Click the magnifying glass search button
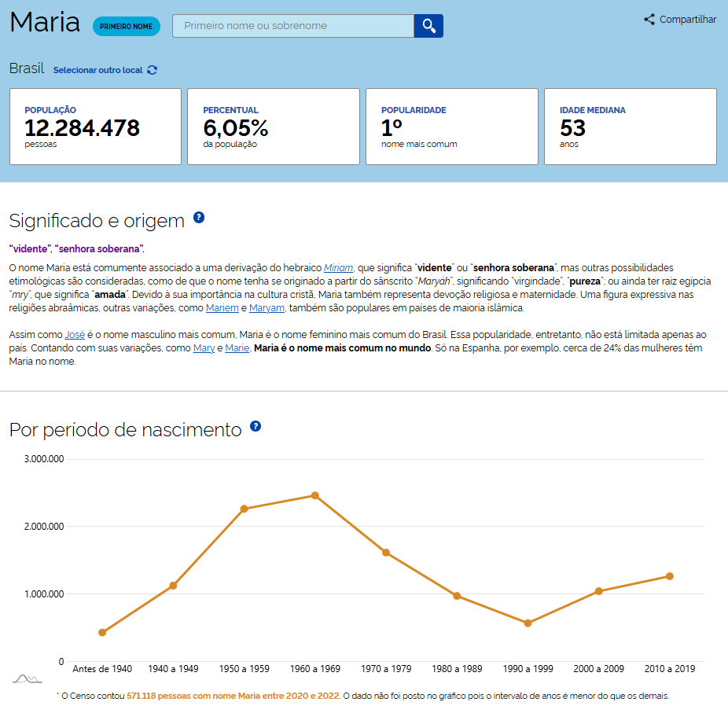The width and height of the screenshot is (728, 713). click(428, 26)
